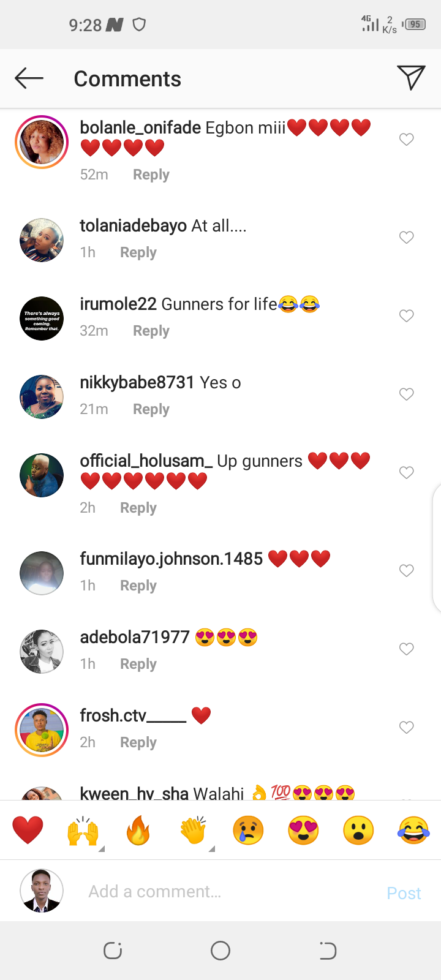The image size is (441, 980).
Task: Open adebola71977's profile picture
Action: (42, 652)
